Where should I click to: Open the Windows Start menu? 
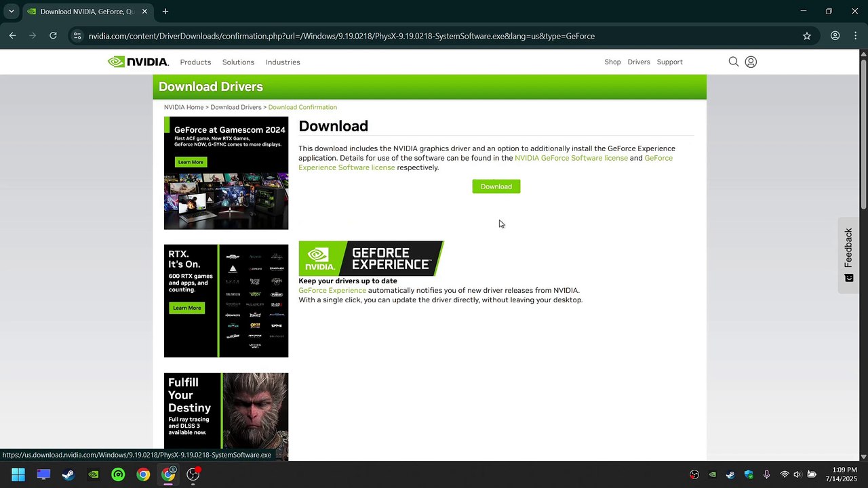point(18,474)
